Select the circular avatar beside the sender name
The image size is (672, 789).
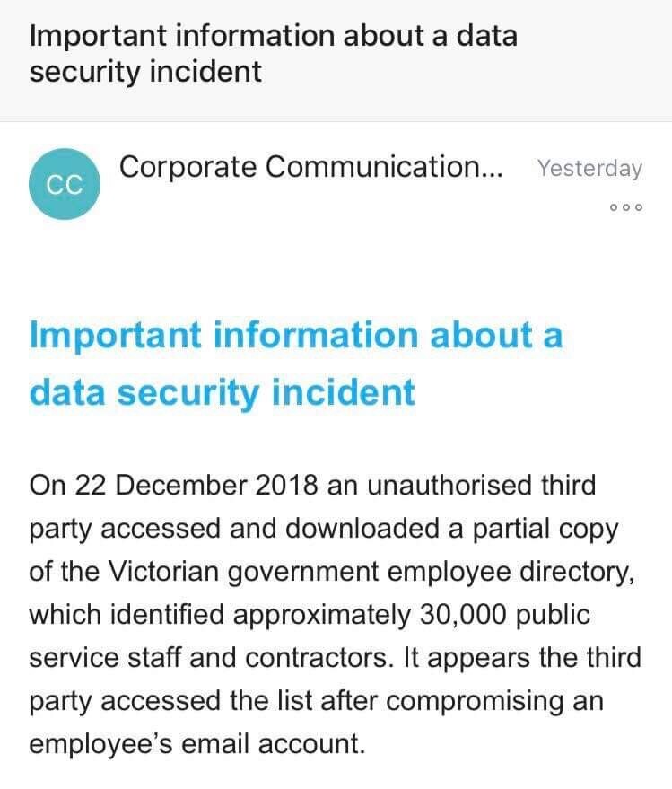pyautogui.click(x=65, y=184)
